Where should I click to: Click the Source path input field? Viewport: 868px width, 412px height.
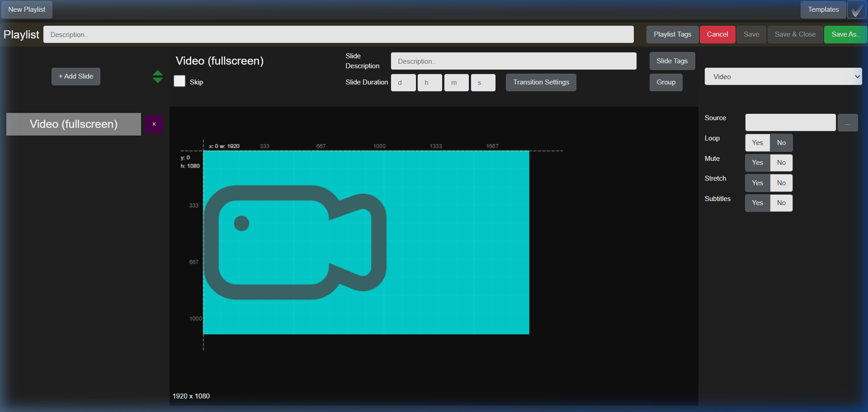tap(790, 122)
